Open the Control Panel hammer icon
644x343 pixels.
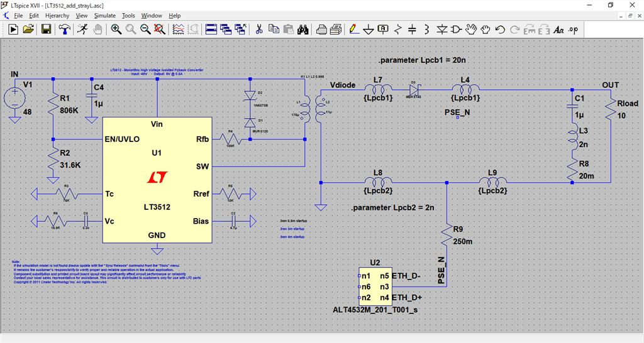65,29
